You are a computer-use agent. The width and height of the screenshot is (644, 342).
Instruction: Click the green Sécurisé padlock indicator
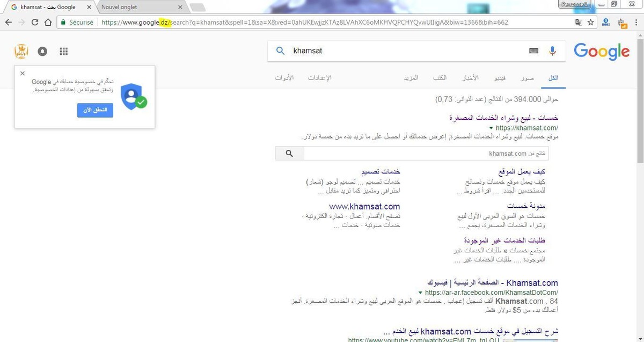coord(76,23)
